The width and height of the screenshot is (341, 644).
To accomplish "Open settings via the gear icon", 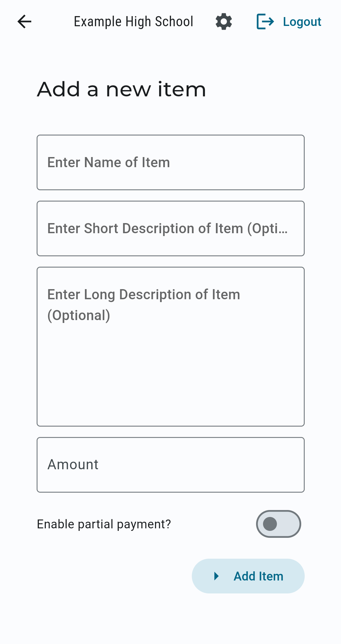I will tap(224, 21).
